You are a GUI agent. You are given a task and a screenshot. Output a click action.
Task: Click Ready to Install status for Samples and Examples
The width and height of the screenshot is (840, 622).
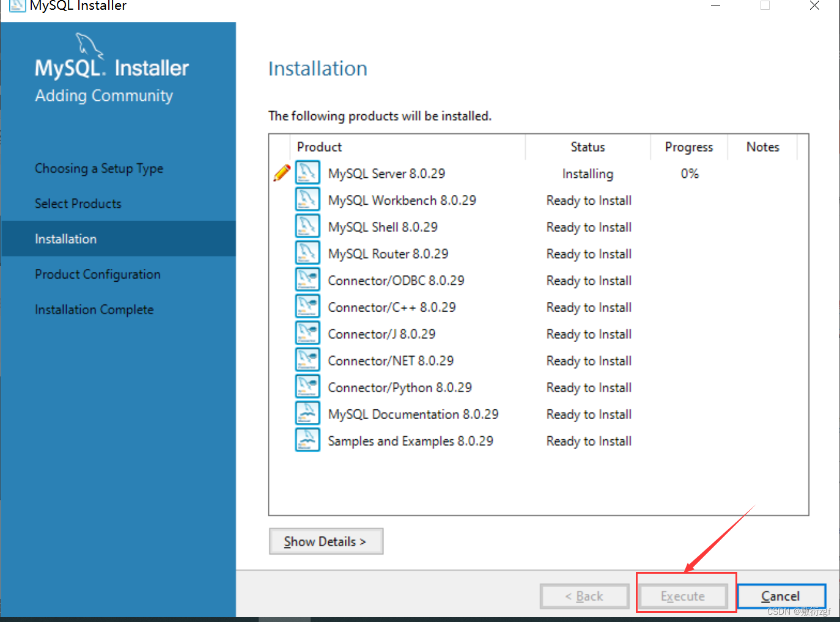tap(589, 441)
